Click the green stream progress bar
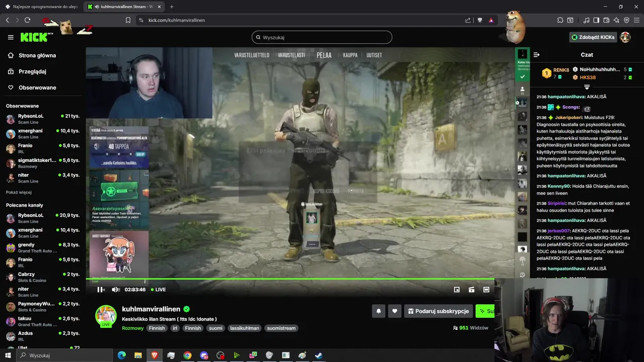Screen dimensions: 644x362 coord(290,279)
